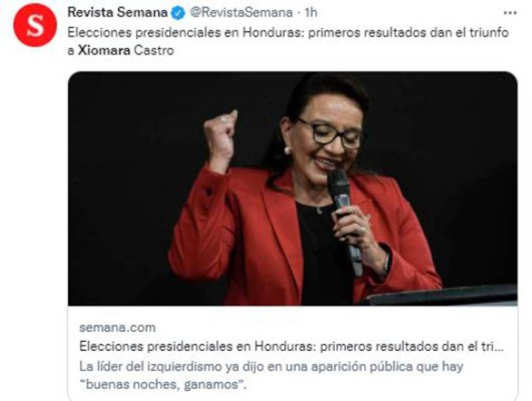
Task: Click the word Castro in the tweet
Action: tap(154, 51)
